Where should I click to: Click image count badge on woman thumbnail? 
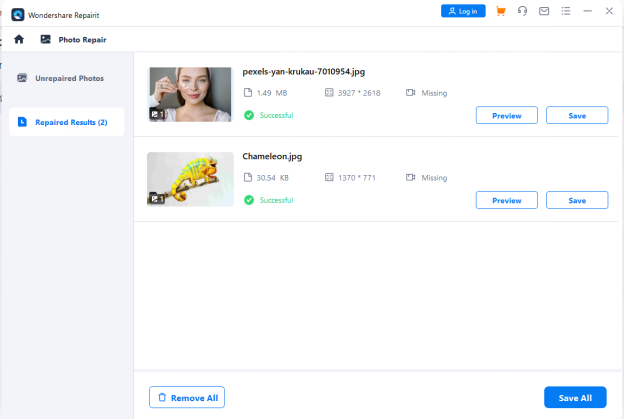(157, 114)
